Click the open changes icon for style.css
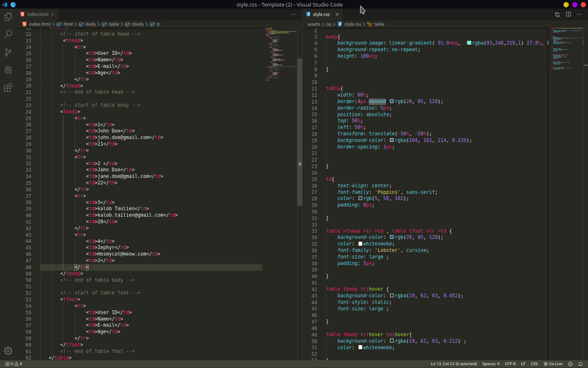This screenshot has width=588, height=368. [x=557, y=15]
